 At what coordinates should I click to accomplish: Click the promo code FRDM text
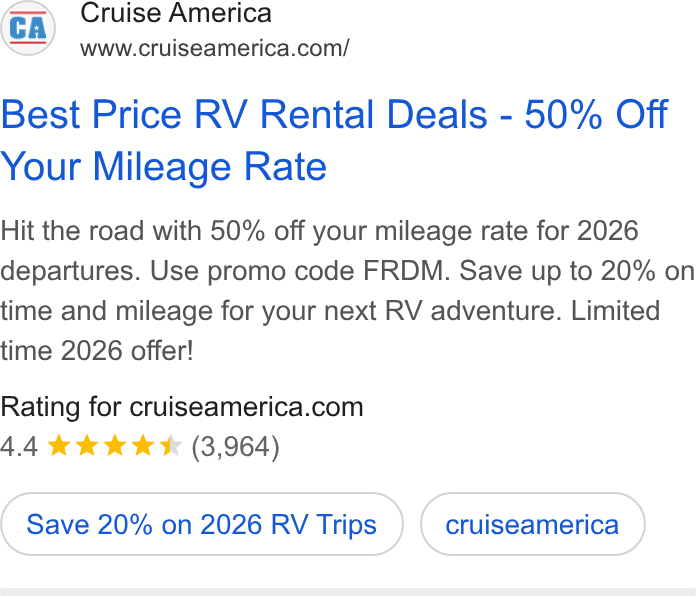tap(328, 270)
